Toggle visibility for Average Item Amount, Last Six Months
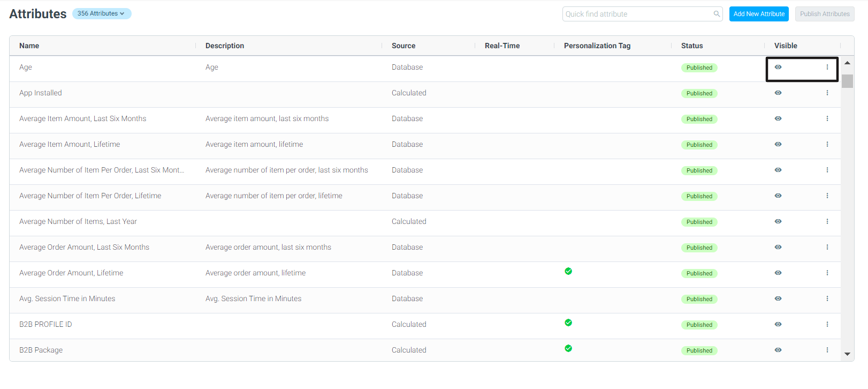 (x=778, y=118)
